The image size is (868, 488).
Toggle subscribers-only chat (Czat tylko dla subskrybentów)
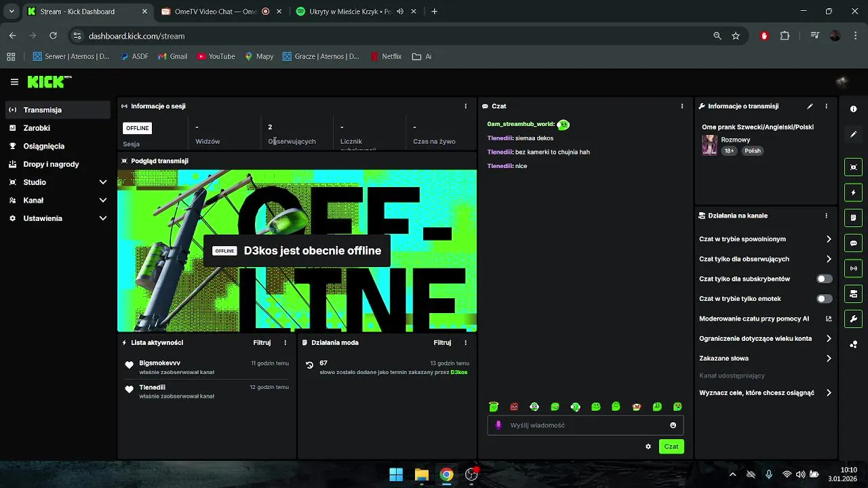(825, 279)
